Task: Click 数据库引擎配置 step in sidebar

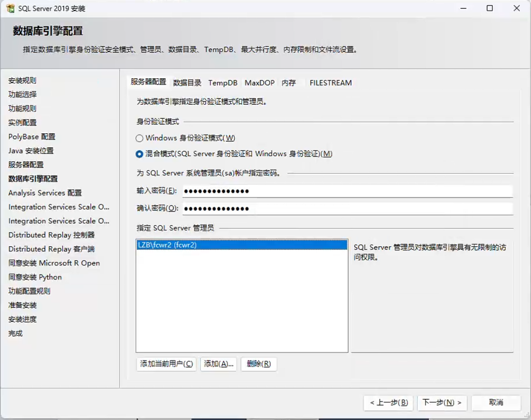Action: [33, 179]
